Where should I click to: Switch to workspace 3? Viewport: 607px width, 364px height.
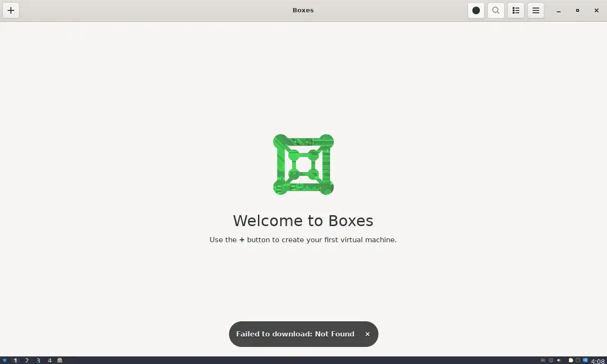click(x=38, y=360)
